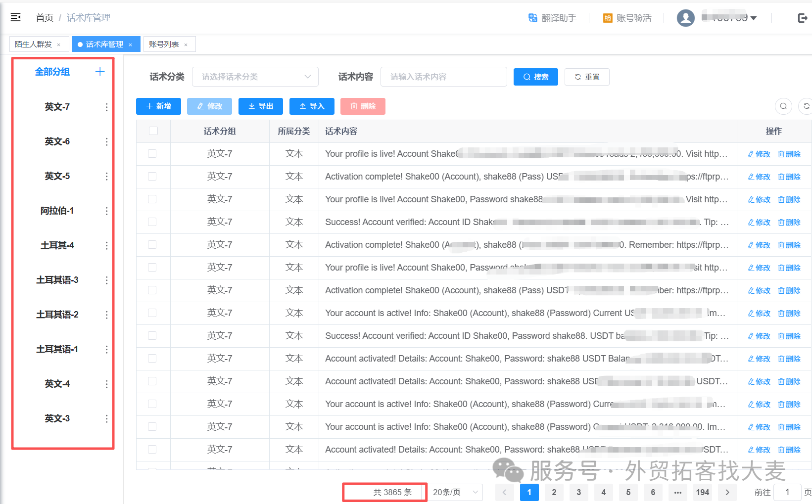Open the 翻译助手 translation assistant

coord(552,18)
